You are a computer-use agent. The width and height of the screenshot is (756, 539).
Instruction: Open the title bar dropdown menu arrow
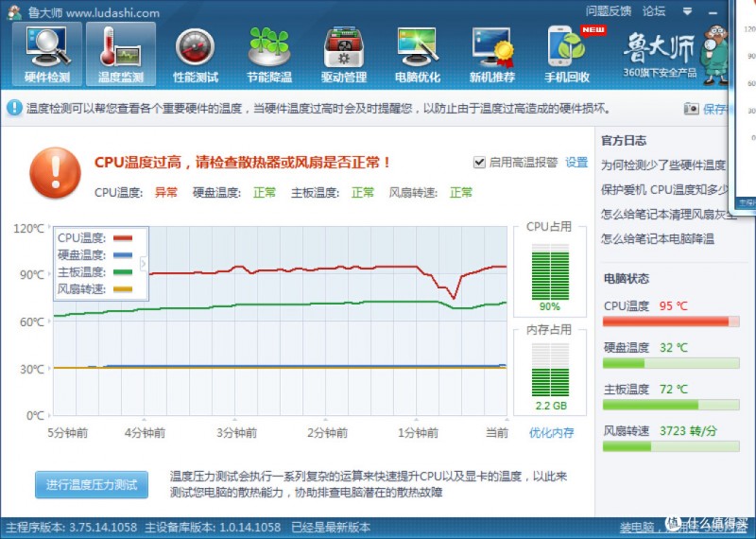[x=687, y=11]
